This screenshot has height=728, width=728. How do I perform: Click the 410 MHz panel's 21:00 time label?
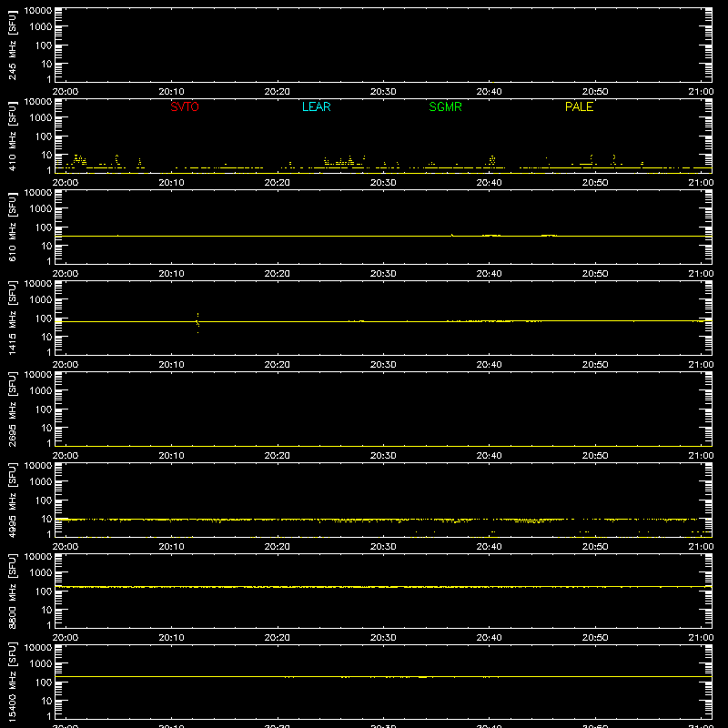tap(701, 183)
